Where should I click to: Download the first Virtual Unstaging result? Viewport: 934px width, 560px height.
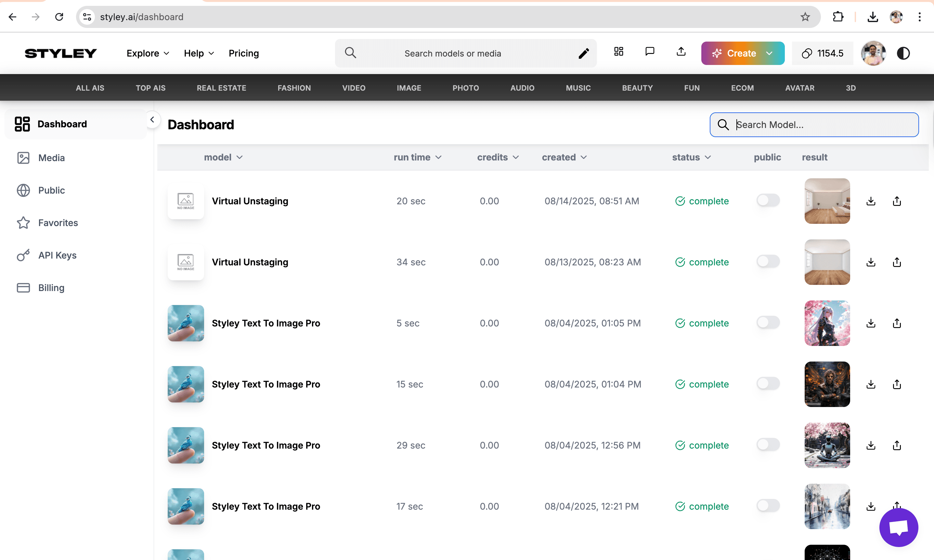click(871, 201)
